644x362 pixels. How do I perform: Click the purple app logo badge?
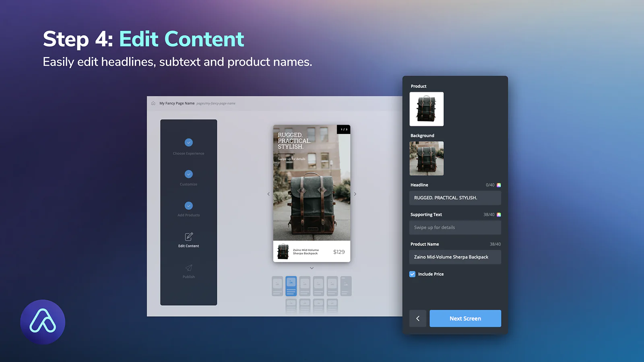pyautogui.click(x=43, y=322)
